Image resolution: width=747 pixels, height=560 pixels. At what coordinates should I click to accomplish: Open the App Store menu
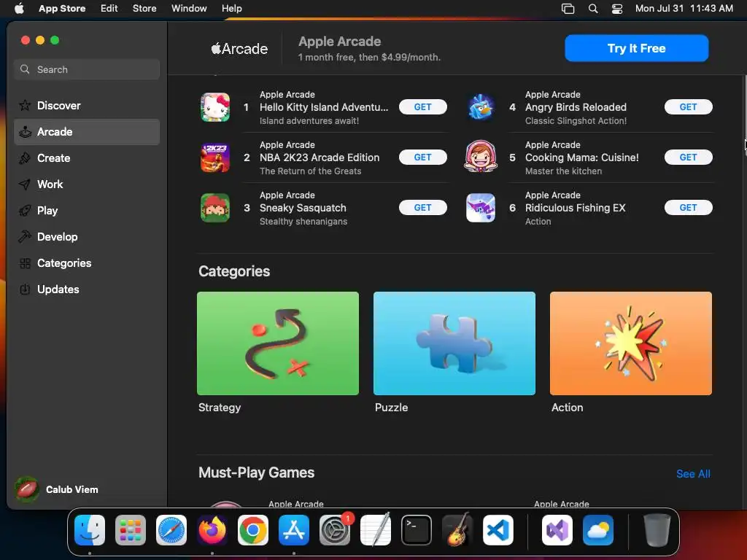pos(62,9)
